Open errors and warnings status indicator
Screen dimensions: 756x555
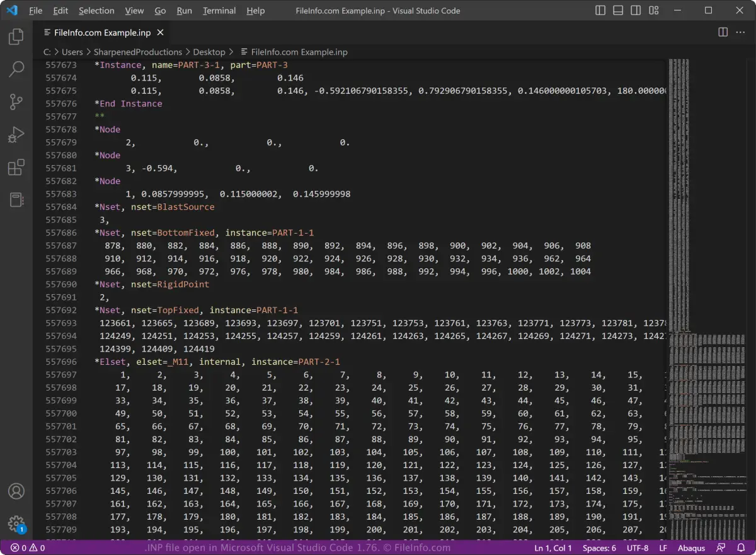pyautogui.click(x=28, y=548)
